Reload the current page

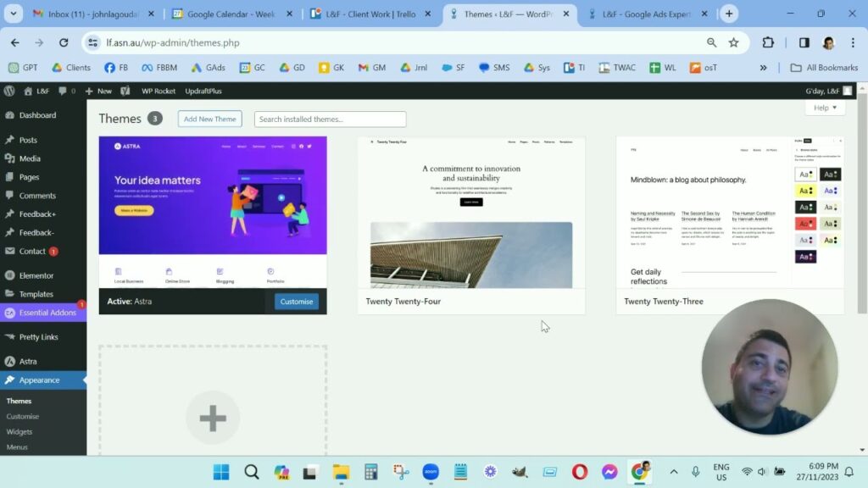[x=64, y=42]
